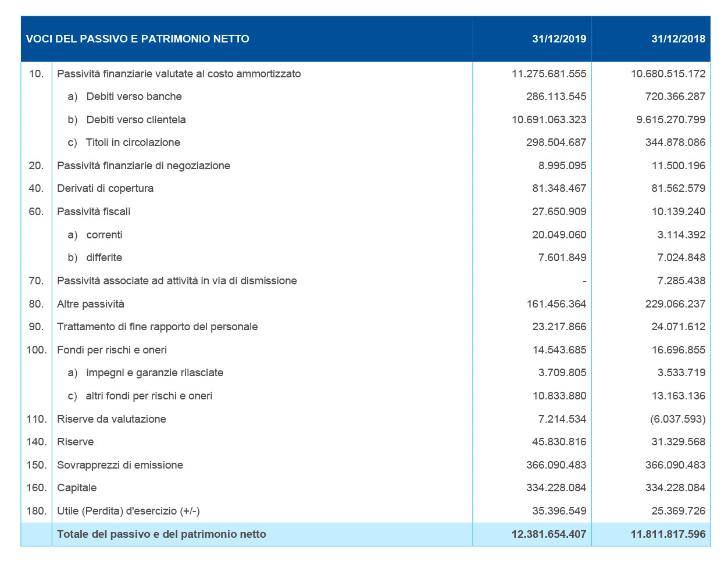This screenshot has height=568, width=728.
Task: Select the 'impegni e garanzie rilasciate' sub-item
Action: [155, 373]
